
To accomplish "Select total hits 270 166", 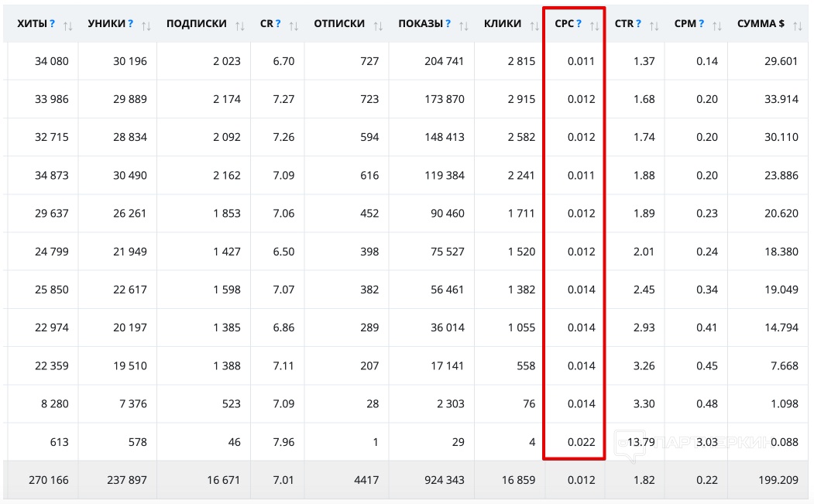I will click(48, 480).
